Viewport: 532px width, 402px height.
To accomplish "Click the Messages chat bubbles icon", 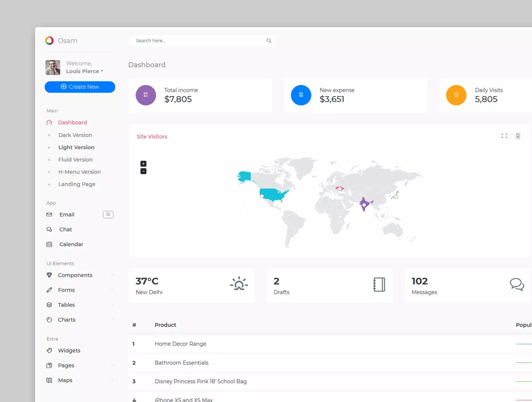I will [517, 285].
